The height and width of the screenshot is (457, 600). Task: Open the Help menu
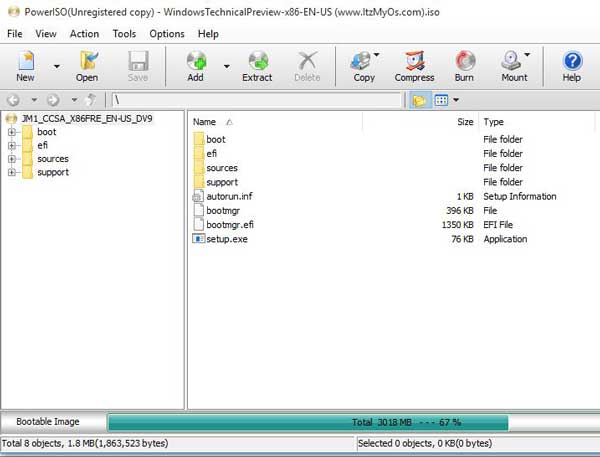208,34
